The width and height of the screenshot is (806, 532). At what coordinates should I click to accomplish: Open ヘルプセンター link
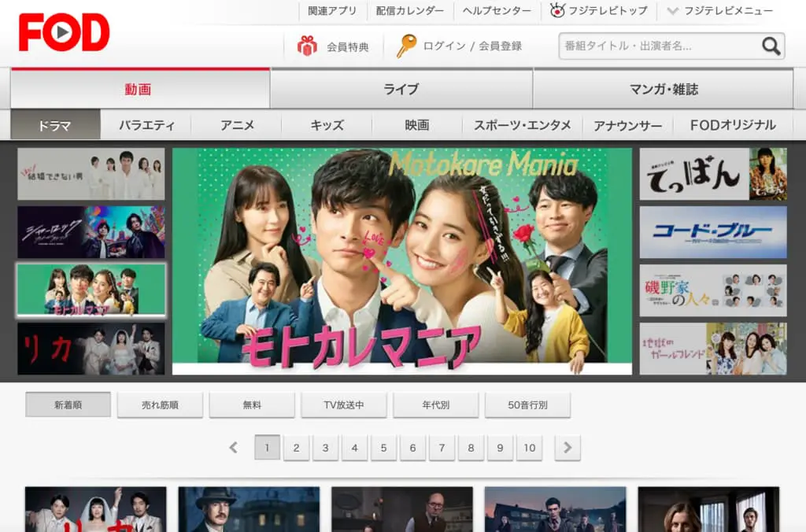pos(497,11)
